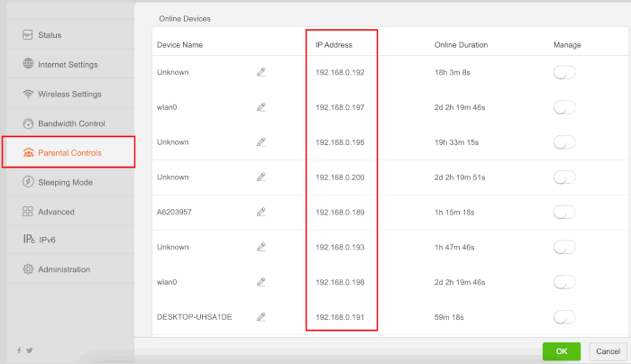The height and width of the screenshot is (364, 631).
Task: Click the Sleeping Mode icon
Action: point(28,182)
